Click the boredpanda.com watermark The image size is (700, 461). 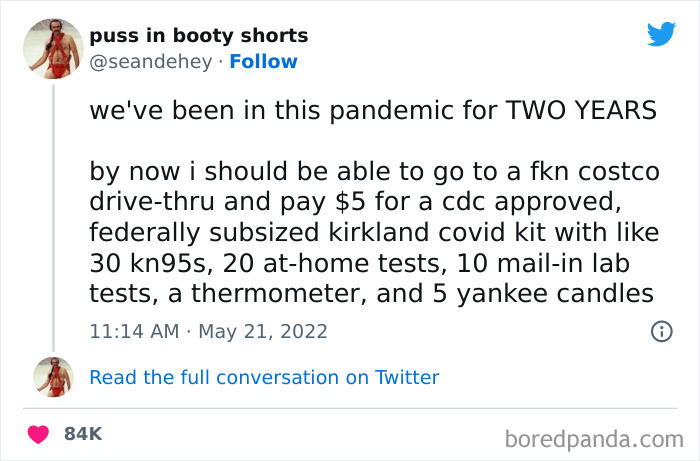pyautogui.click(x=594, y=440)
